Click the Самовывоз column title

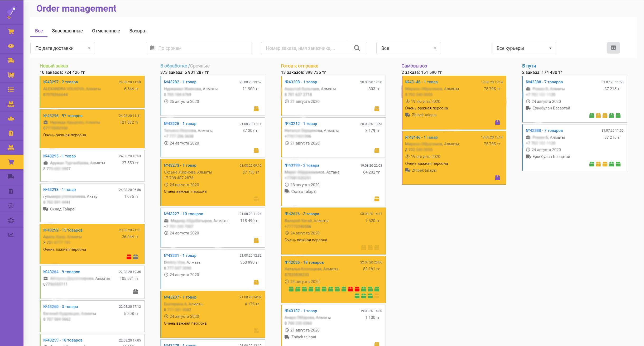coord(414,66)
